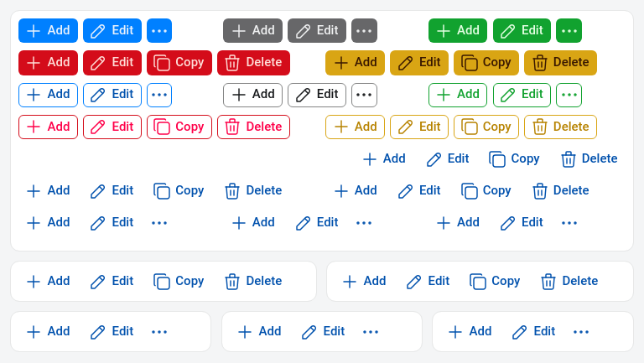The height and width of the screenshot is (363, 644).
Task: Click the blue outlined Edit pencil button
Action: (x=112, y=95)
